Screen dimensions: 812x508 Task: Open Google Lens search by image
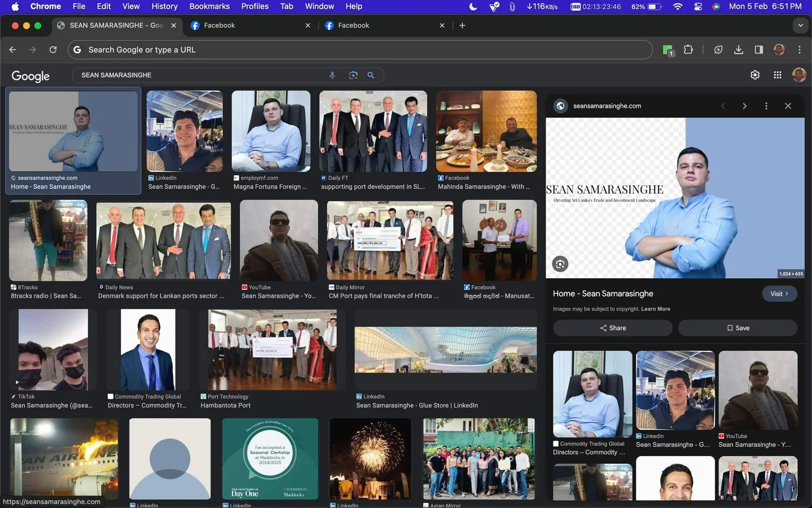coord(353,75)
